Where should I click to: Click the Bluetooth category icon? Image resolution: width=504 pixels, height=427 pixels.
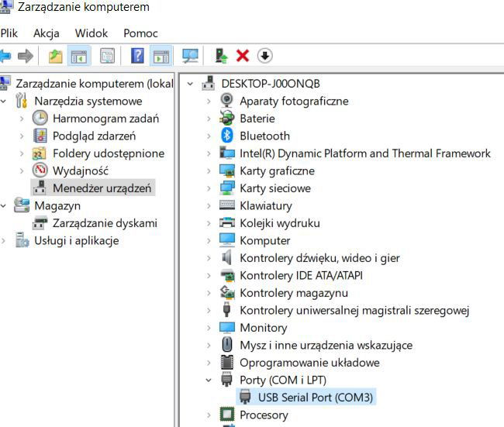(x=227, y=136)
